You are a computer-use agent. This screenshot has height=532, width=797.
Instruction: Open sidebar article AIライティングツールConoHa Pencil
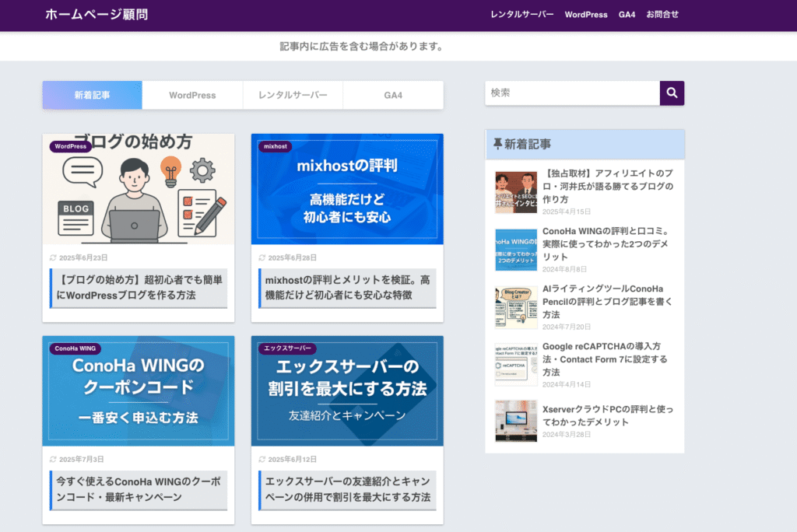[607, 301]
